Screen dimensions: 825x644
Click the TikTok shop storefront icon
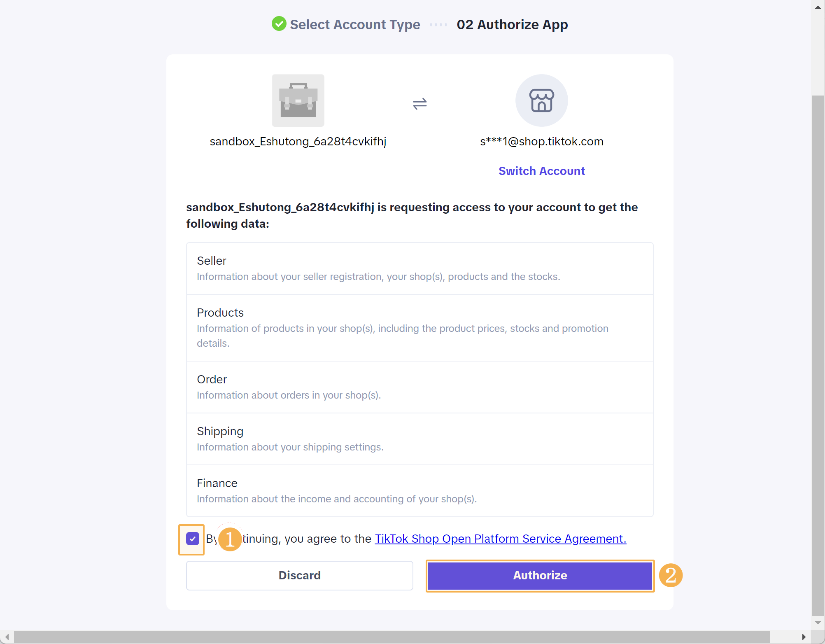(541, 100)
